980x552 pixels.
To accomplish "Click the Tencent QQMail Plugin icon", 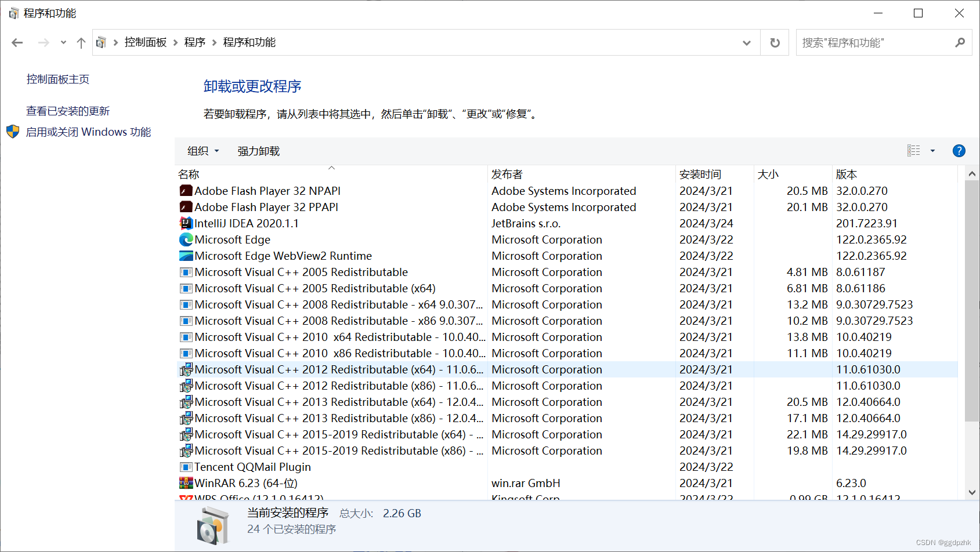I will (186, 467).
